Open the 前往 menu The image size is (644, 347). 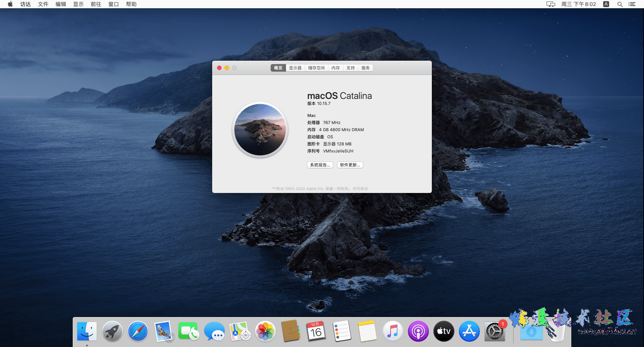[96, 4]
